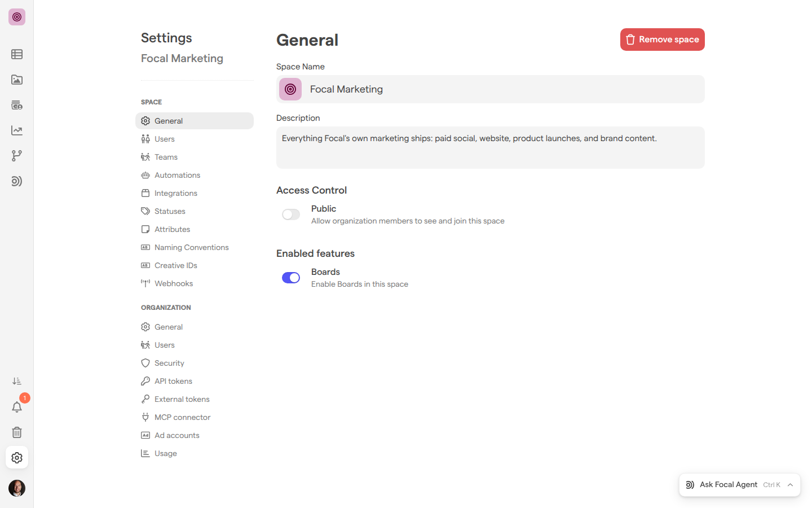The image size is (812, 508).
Task: Open Webhooks settings
Action: tap(195, 283)
